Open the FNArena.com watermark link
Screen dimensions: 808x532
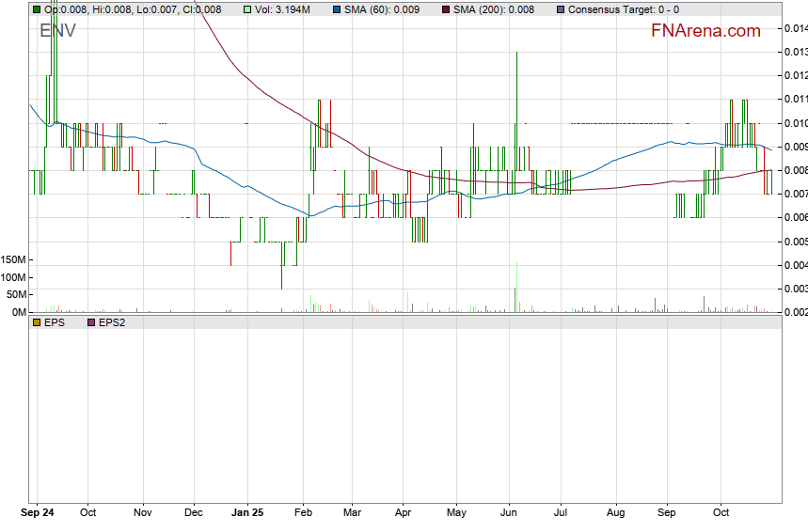[x=705, y=31]
